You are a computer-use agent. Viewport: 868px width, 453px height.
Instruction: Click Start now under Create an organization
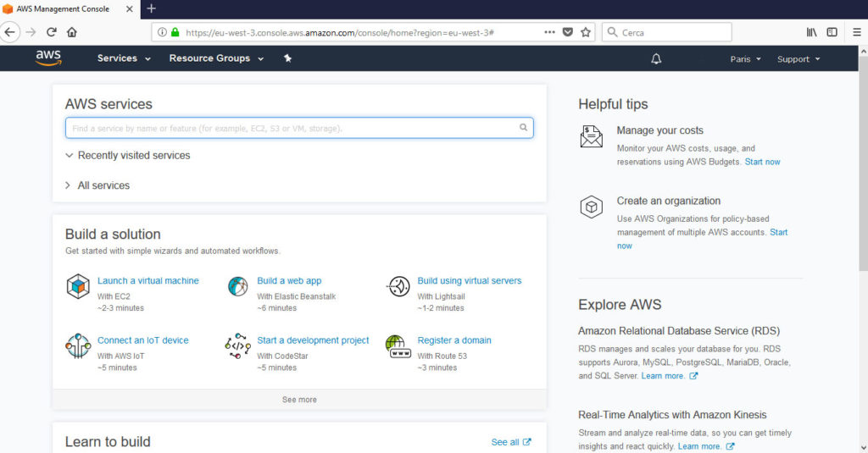[x=778, y=232]
